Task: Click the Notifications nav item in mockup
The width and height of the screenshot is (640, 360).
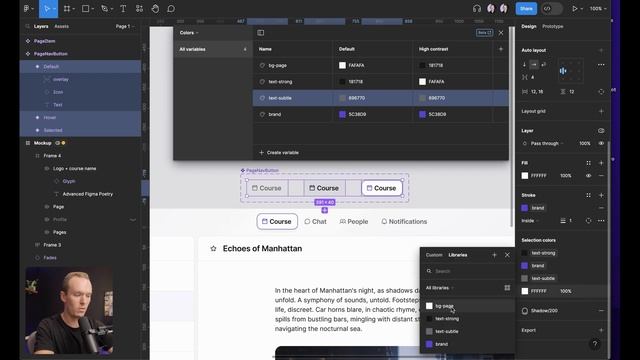Action: pos(404,222)
